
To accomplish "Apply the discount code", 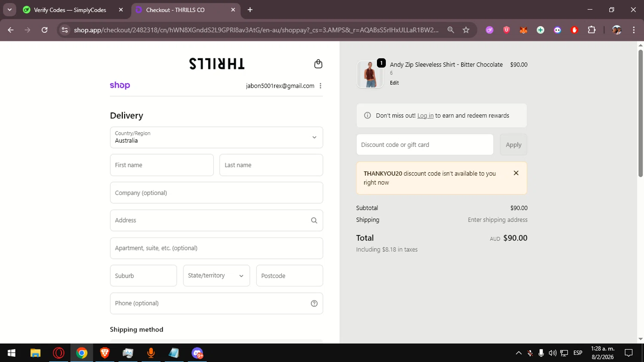I will [513, 145].
